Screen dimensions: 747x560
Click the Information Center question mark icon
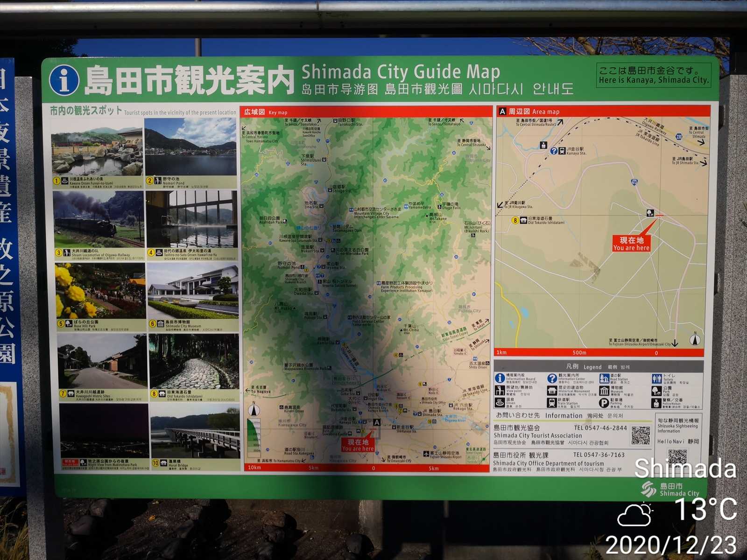pyautogui.click(x=552, y=378)
